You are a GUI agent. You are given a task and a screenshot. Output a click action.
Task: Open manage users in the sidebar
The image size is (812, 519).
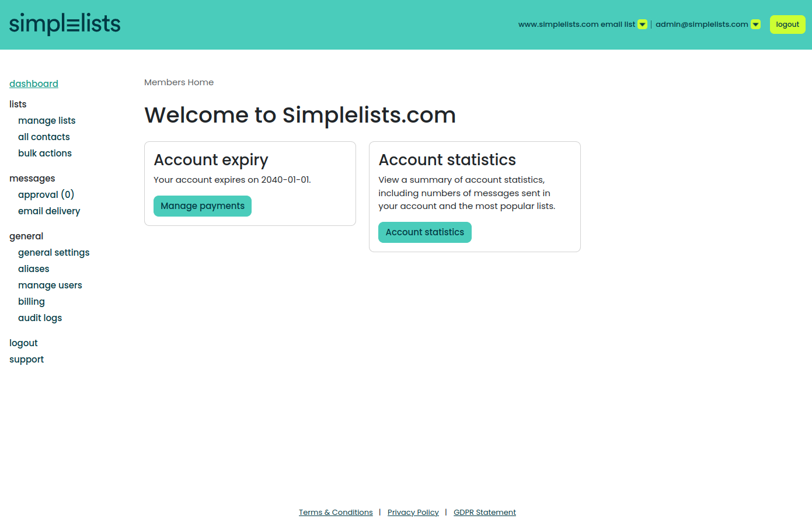pyautogui.click(x=50, y=285)
